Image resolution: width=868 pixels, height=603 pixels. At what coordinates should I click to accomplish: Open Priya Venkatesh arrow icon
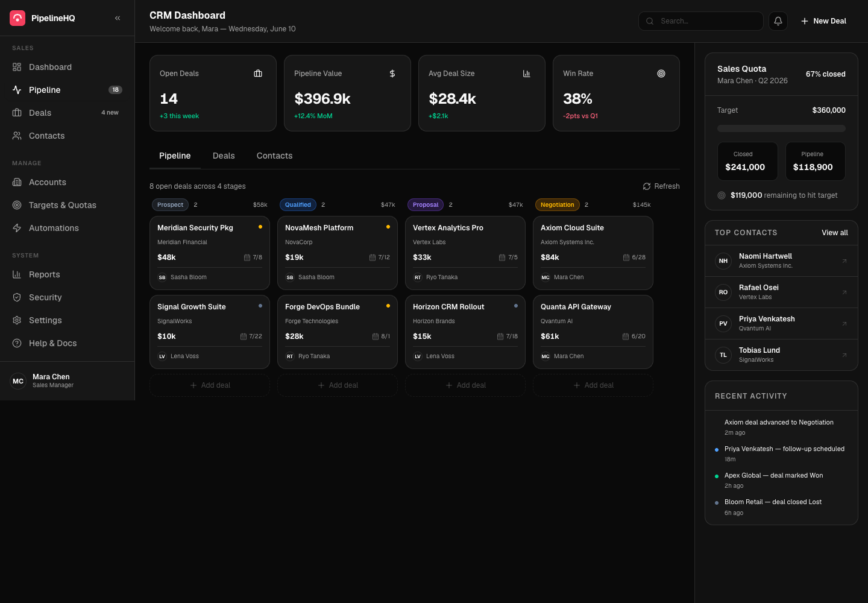[x=844, y=324]
